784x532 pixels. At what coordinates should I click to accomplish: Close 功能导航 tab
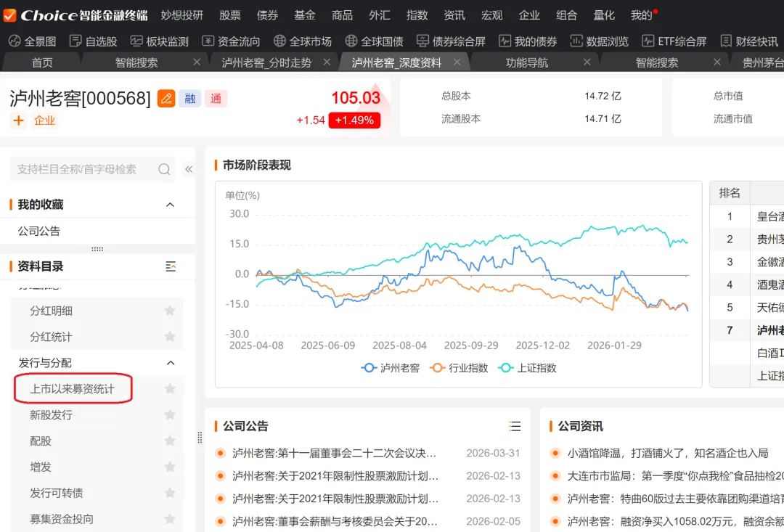click(587, 62)
